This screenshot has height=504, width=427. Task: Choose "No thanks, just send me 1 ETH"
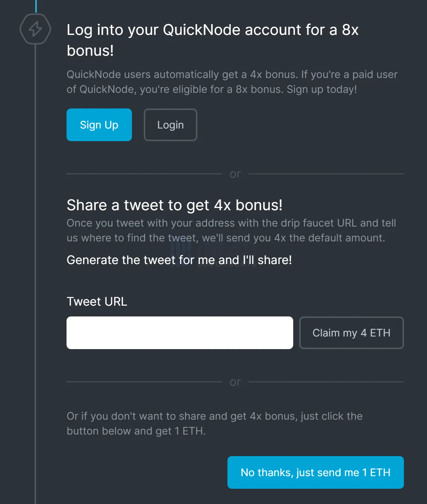point(315,472)
